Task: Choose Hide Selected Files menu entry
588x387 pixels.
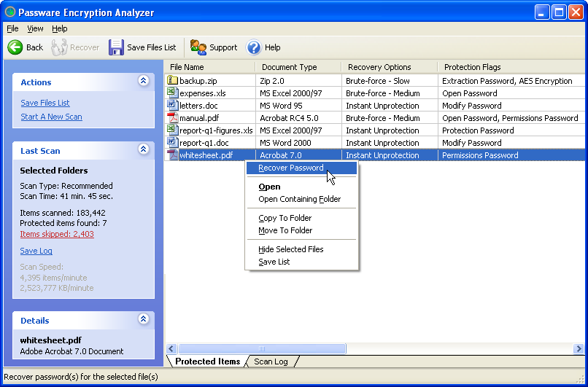Action: coord(301,249)
